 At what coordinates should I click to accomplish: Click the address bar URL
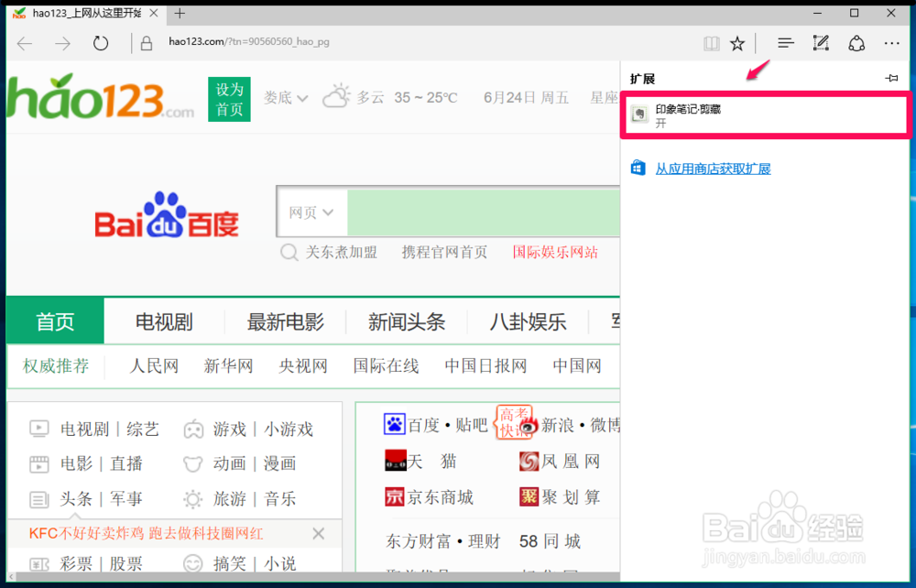click(x=249, y=41)
